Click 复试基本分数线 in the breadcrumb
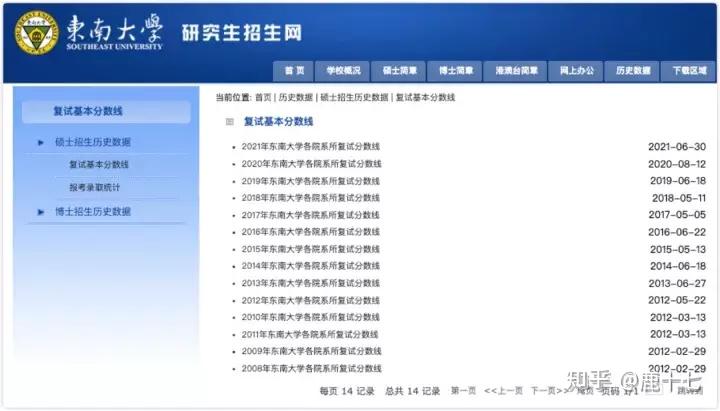Screen dimensions: 720x411 point(425,97)
